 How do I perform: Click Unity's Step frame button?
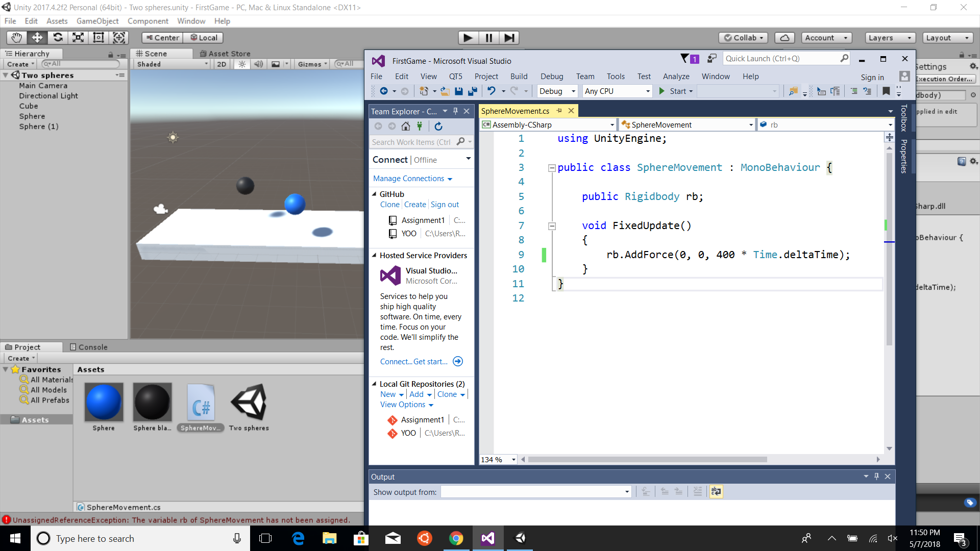[x=509, y=38]
